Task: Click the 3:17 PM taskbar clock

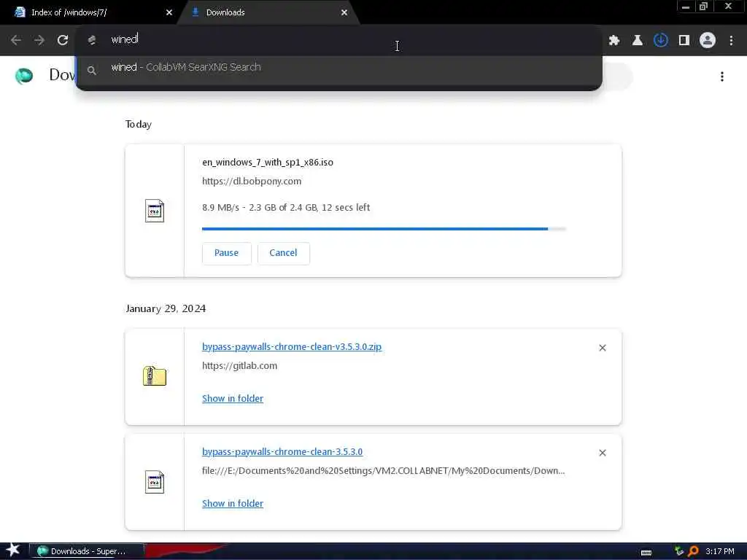Action: point(720,551)
